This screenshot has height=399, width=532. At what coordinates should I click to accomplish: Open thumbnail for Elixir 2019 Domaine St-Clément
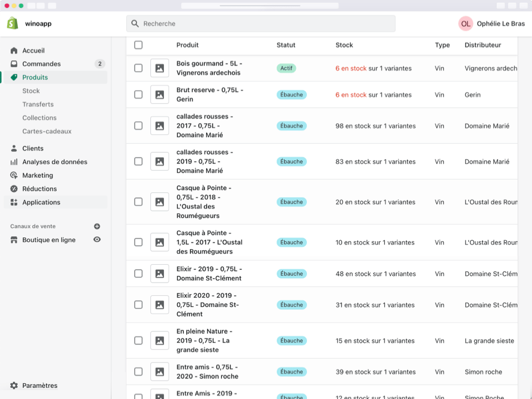tap(160, 274)
